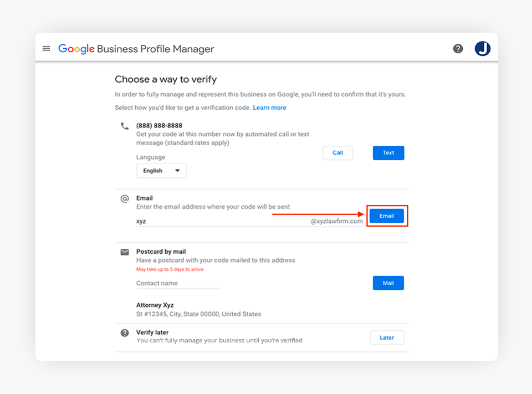Click the Verify later question icon
This screenshot has width=532, height=394.
[125, 333]
